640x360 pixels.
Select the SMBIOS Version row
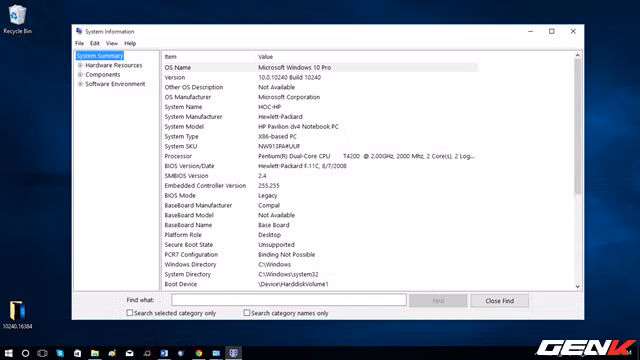tap(320, 176)
